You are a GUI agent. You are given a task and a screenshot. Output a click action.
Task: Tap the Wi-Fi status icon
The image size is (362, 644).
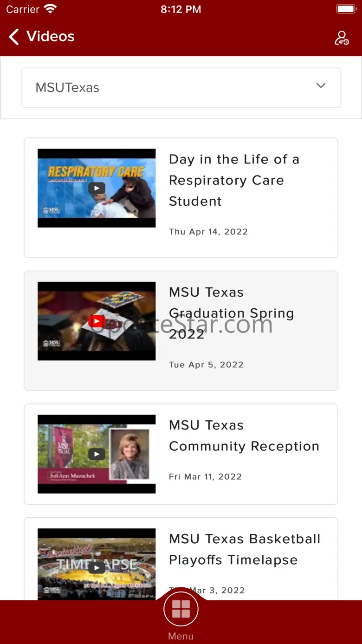click(x=50, y=9)
